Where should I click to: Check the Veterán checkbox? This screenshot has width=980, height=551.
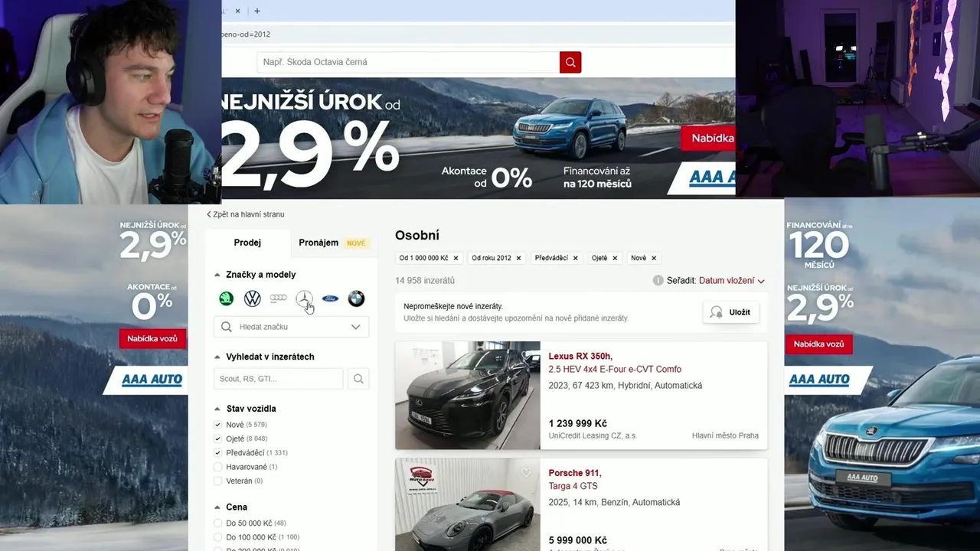(217, 481)
